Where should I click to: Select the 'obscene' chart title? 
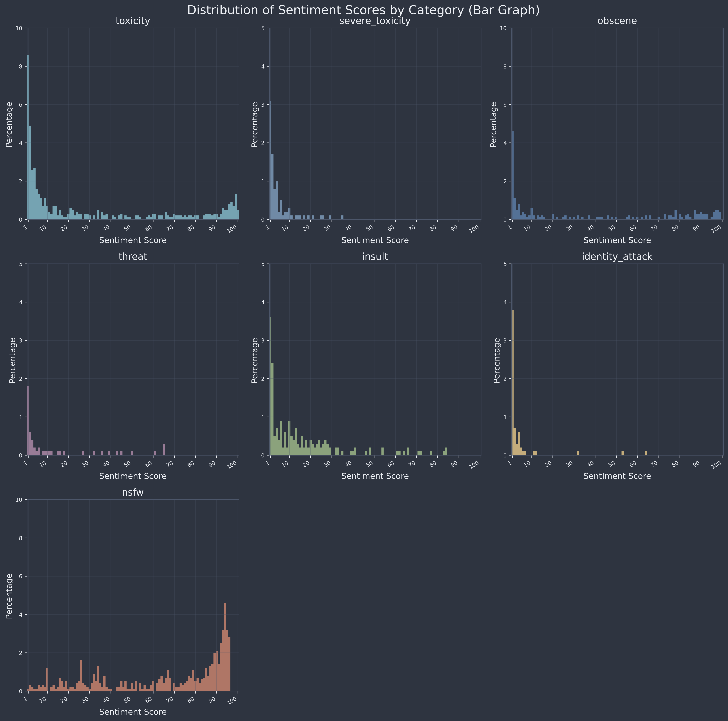point(617,21)
